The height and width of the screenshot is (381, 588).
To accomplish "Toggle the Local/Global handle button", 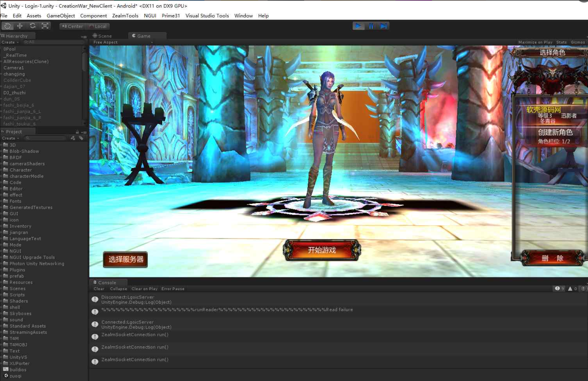I will click(98, 26).
